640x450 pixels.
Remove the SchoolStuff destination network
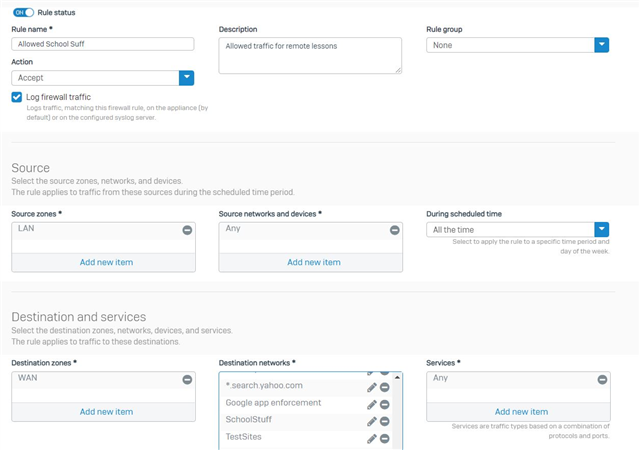384,421
